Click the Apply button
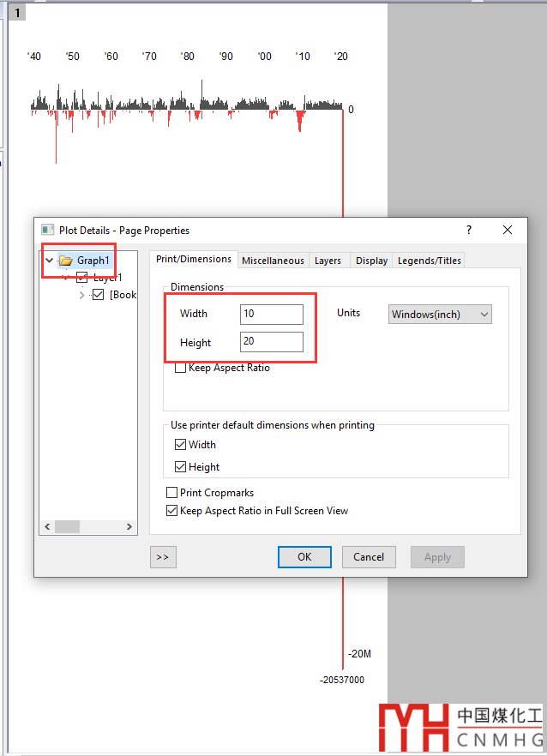The height and width of the screenshot is (756, 547). 437,557
